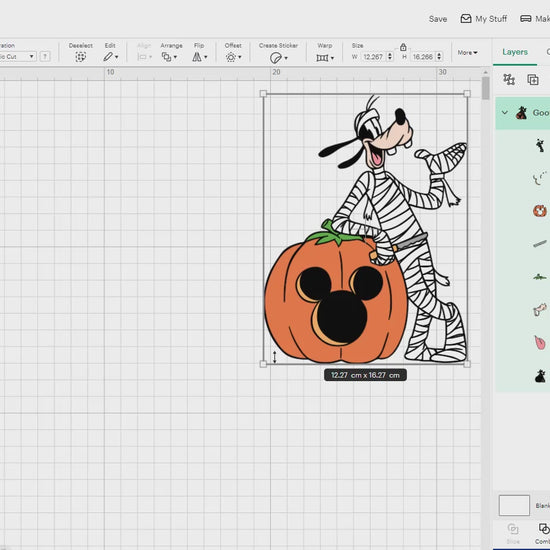Click the operation help question mark button
This screenshot has width=550, height=550.
(x=45, y=56)
